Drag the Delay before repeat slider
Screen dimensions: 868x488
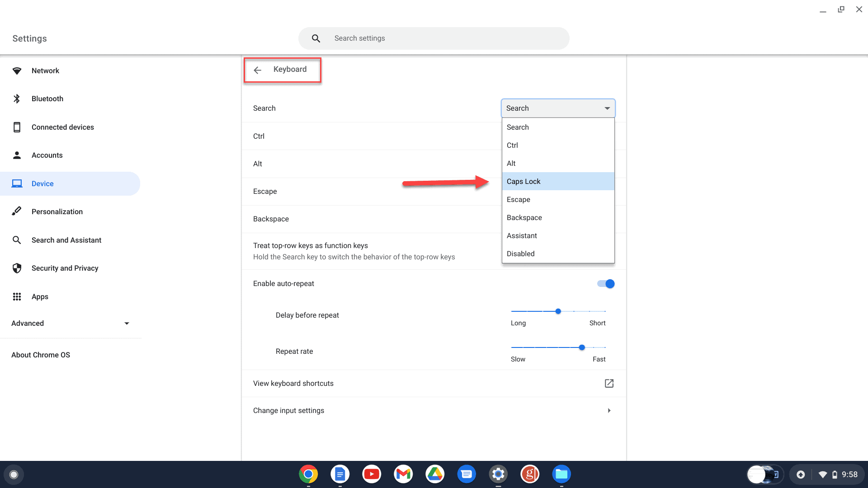point(558,311)
